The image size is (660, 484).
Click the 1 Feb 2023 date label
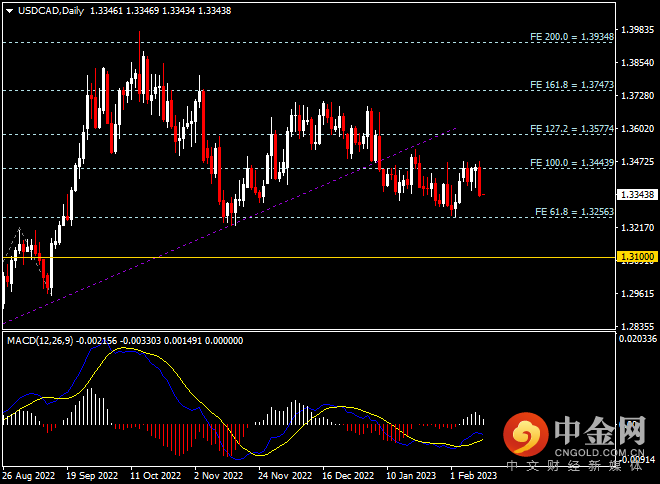tap(473, 476)
